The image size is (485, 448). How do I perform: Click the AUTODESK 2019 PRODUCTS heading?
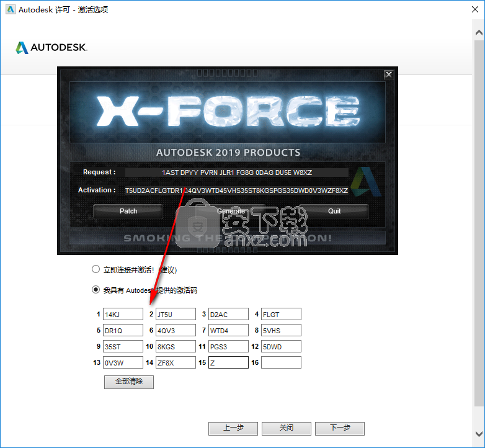click(228, 153)
